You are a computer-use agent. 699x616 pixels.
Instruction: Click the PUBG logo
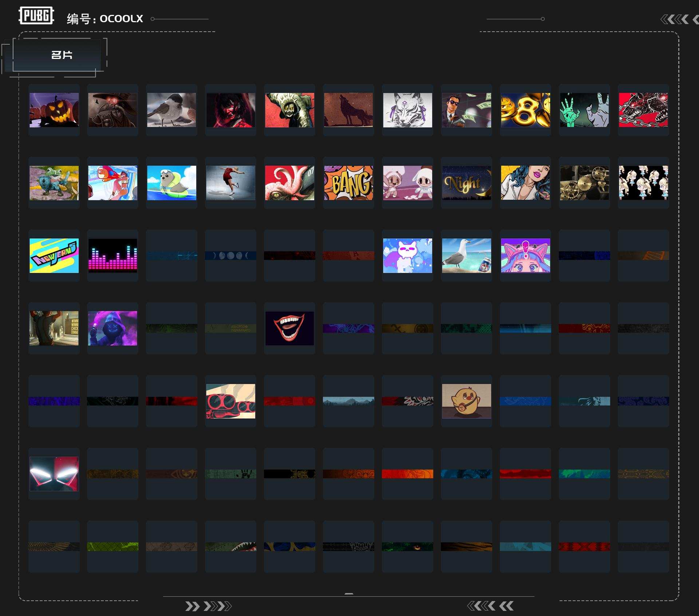pos(36,16)
